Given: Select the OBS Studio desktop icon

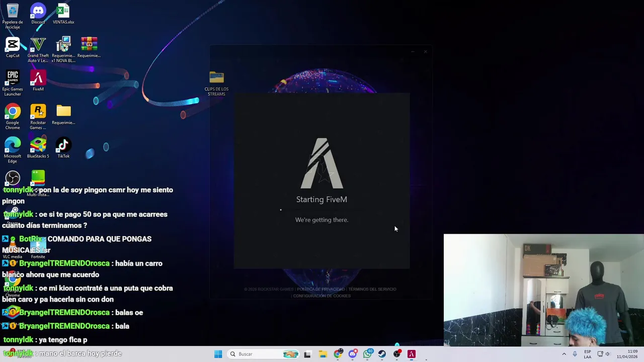Looking at the screenshot, I should [x=13, y=178].
